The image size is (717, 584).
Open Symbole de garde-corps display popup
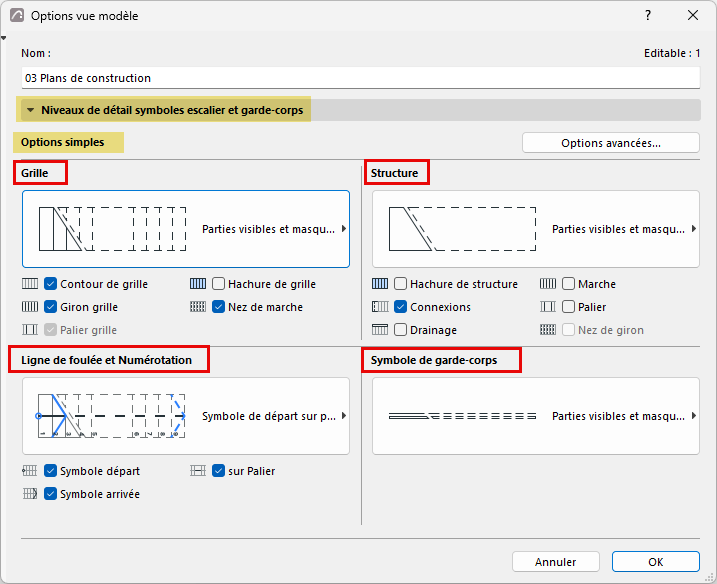tap(536, 416)
